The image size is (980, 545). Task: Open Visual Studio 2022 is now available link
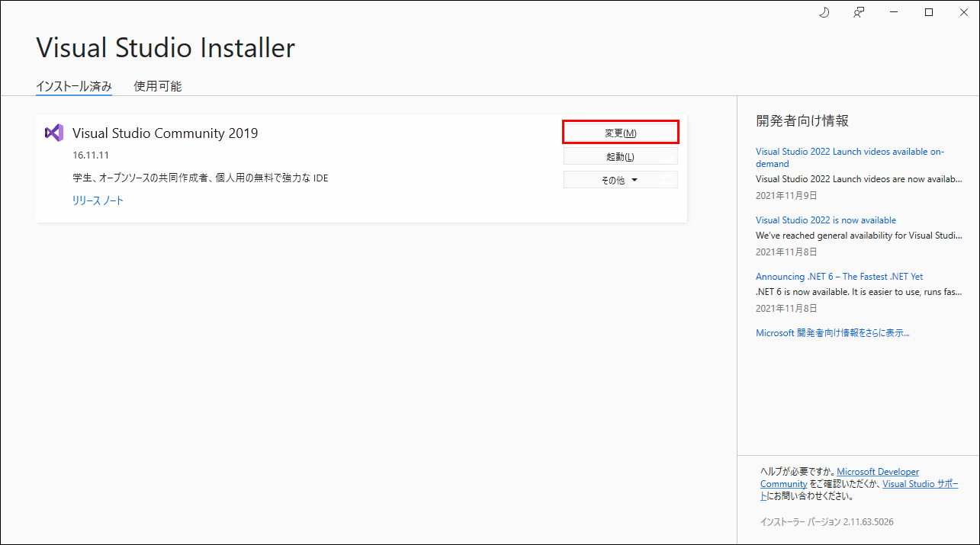(x=826, y=220)
